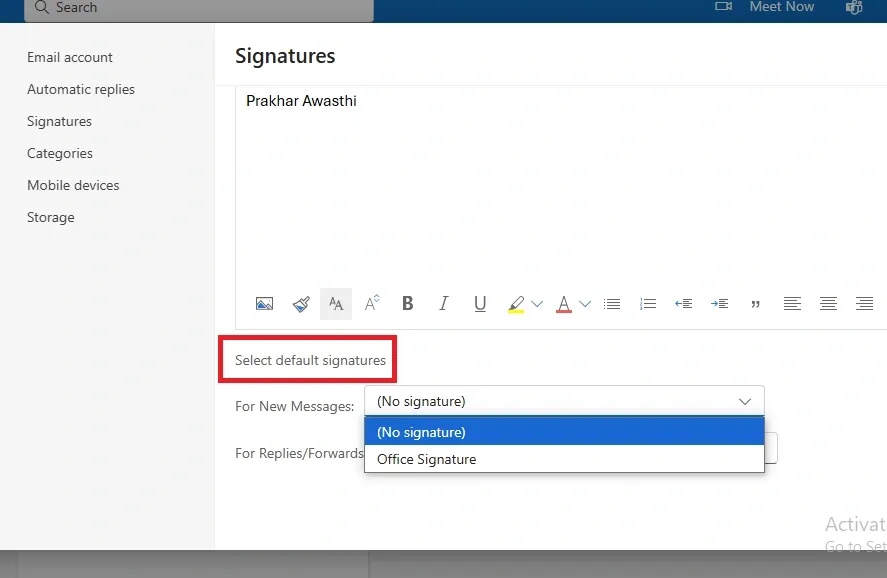
Task: Apply red font color
Action: coord(564,304)
